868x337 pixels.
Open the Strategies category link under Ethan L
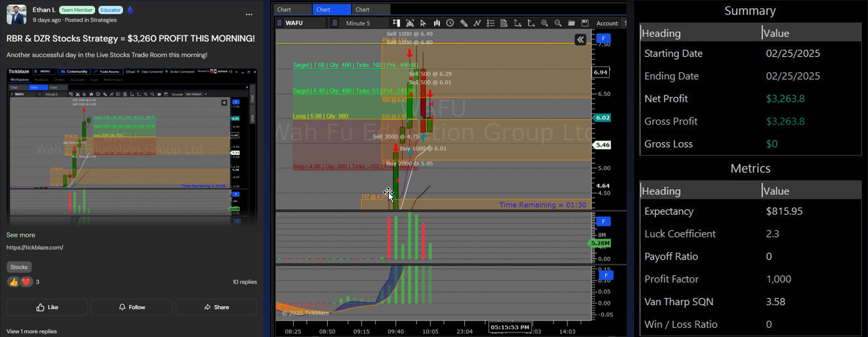[x=103, y=20]
